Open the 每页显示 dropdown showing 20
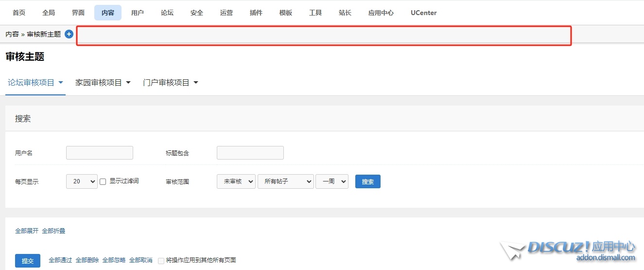 (82, 181)
